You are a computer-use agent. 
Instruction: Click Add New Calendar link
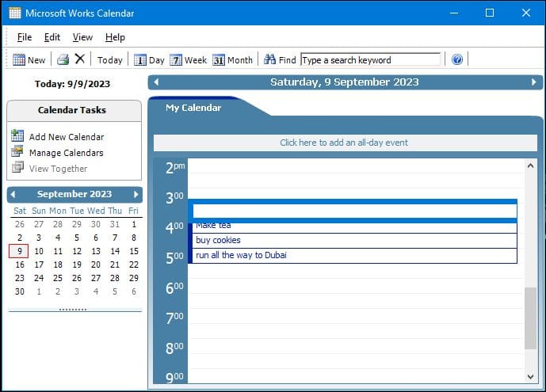[x=66, y=137]
